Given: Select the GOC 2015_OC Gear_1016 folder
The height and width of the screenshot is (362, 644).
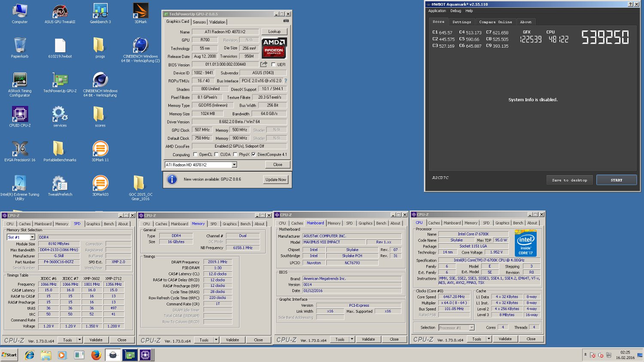Looking at the screenshot, I should click(x=140, y=188).
